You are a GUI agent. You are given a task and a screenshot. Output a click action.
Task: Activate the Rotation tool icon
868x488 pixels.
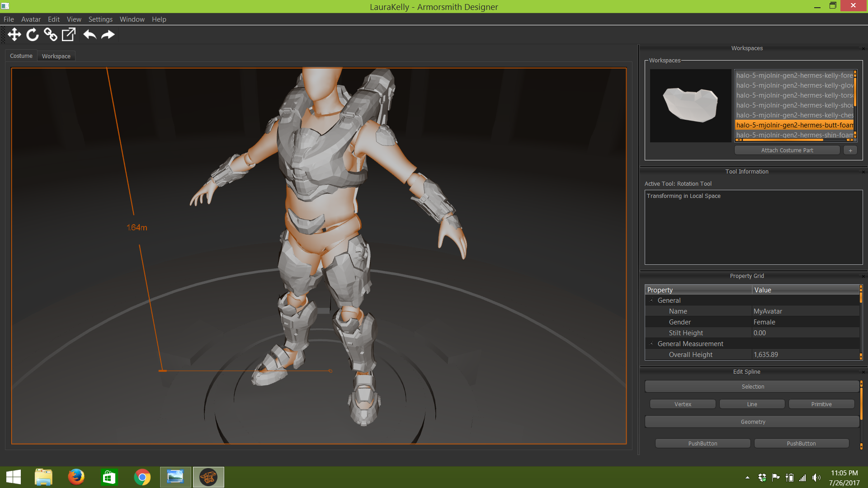(x=33, y=35)
